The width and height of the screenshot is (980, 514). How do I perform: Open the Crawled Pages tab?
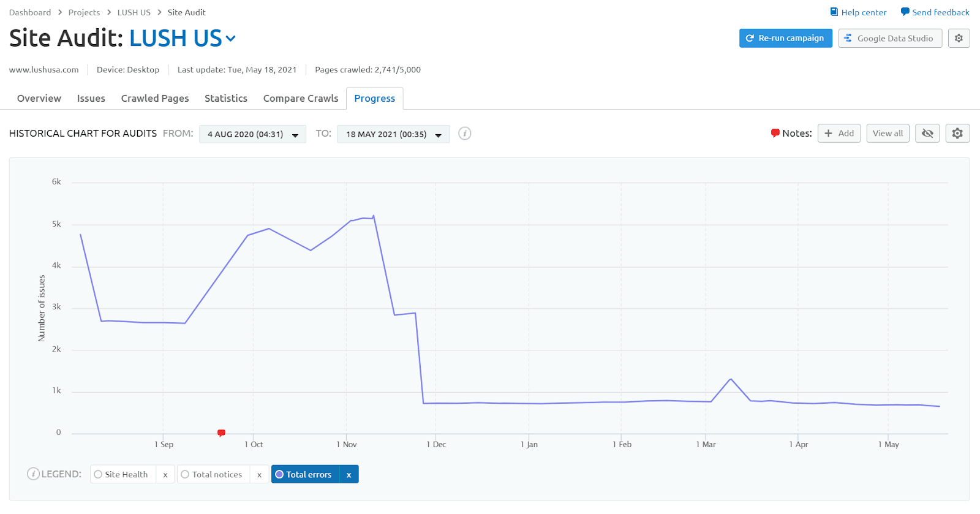[155, 98]
